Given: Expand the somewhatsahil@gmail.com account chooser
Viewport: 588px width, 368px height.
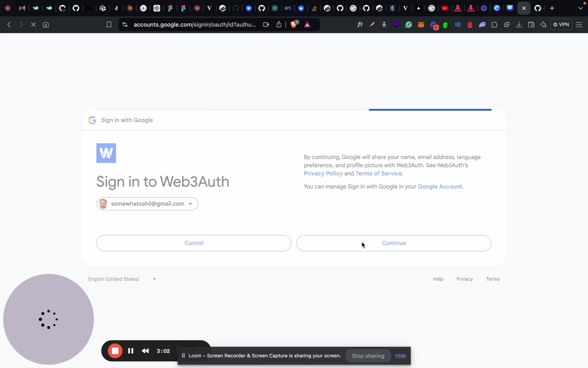Looking at the screenshot, I should coord(147,204).
